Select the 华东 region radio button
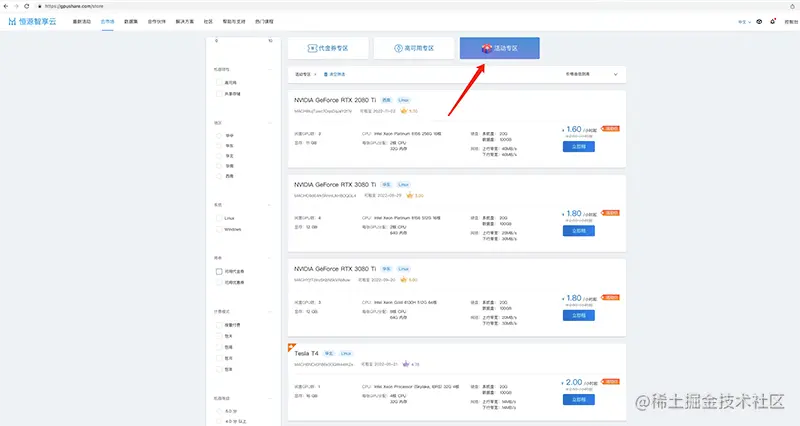This screenshot has width=800, height=426. coord(219,146)
